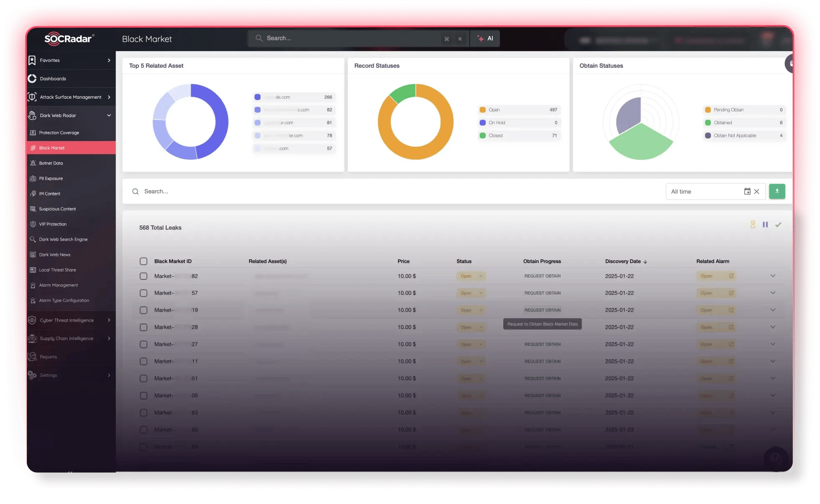Click Local Threat Share icon
Viewport: 820px width, 504px height.
[x=33, y=270]
